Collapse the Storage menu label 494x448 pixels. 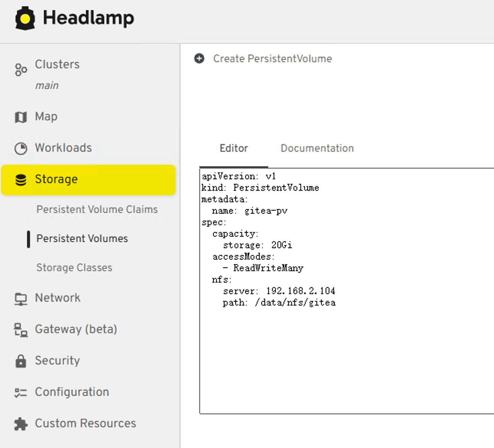(56, 179)
